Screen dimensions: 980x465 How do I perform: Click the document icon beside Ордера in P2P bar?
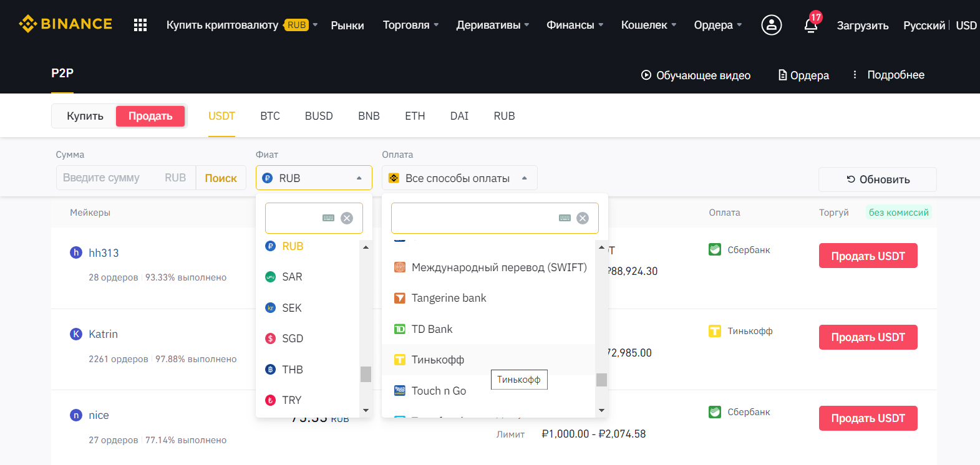pyautogui.click(x=783, y=75)
